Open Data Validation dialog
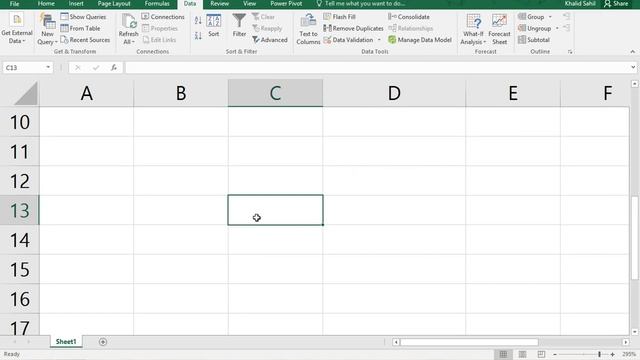 tap(348, 40)
